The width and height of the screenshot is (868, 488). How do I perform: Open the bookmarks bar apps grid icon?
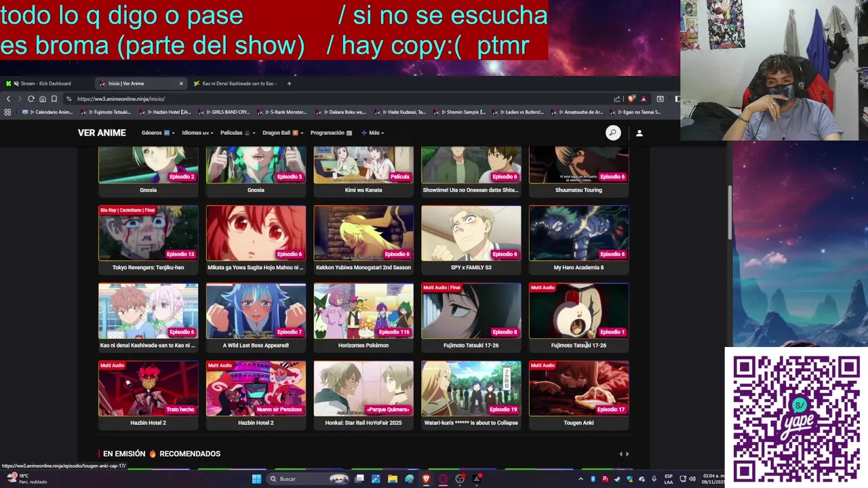click(x=7, y=112)
